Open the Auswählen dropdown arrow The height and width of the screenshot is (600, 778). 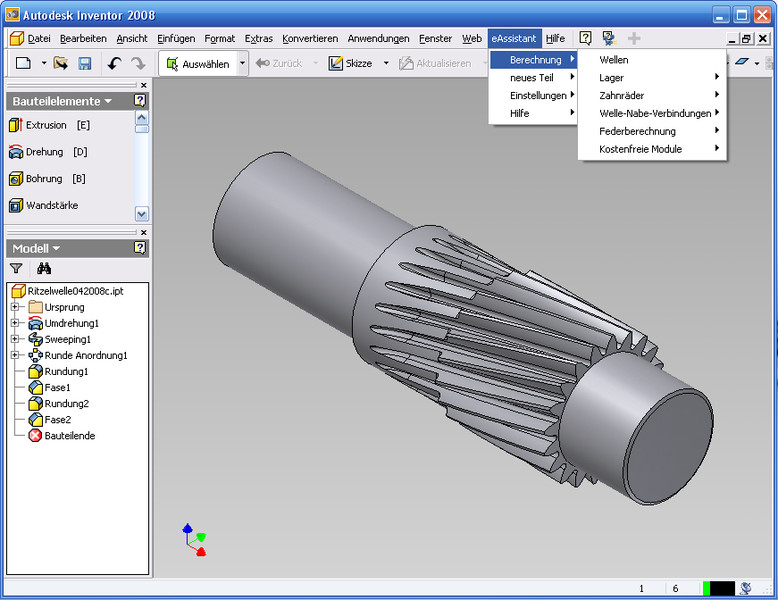(242, 63)
